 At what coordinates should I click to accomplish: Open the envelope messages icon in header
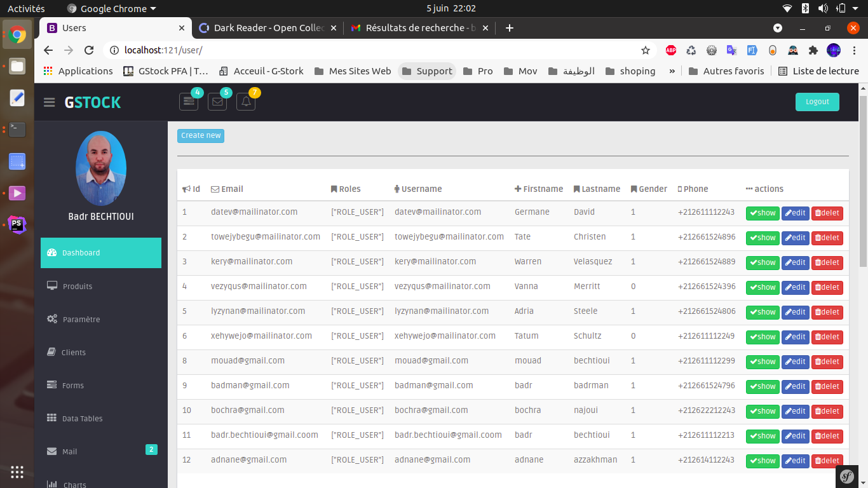coord(217,102)
